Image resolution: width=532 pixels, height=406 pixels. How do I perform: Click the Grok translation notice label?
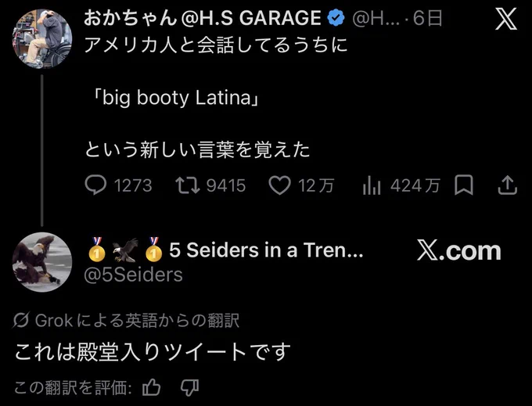(126, 320)
